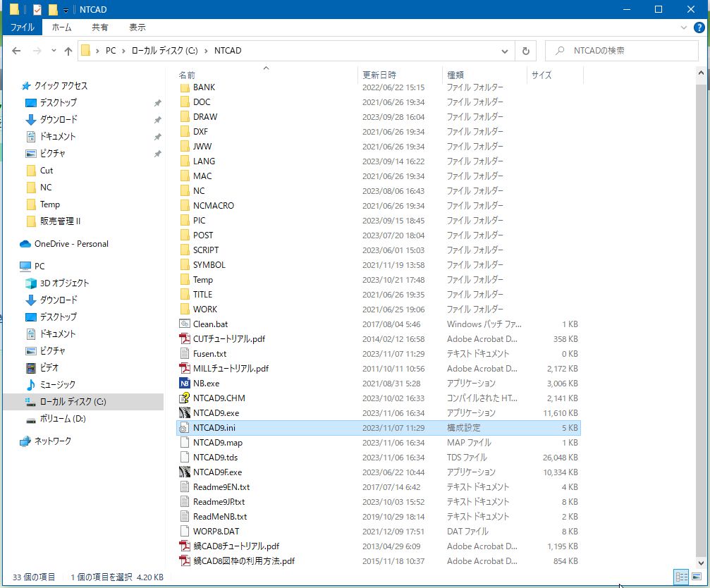This screenshot has width=710, height=588.
Task: Sort by サイズ column header
Action: tap(541, 75)
